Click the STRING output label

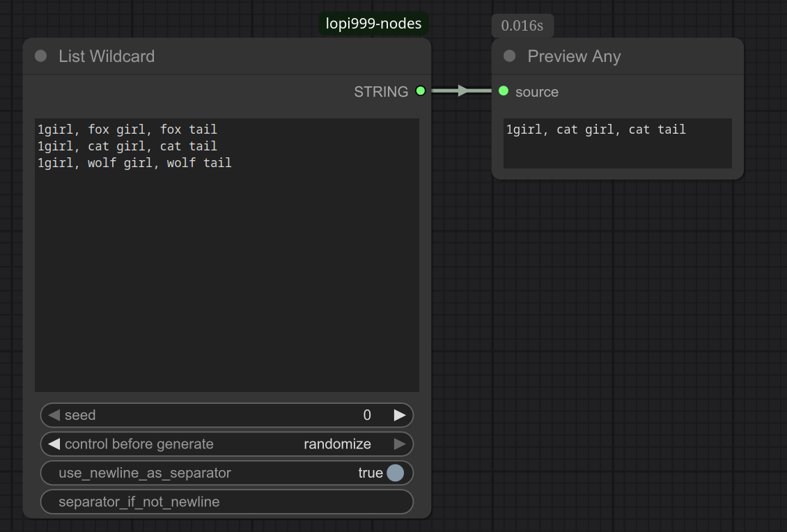point(381,92)
